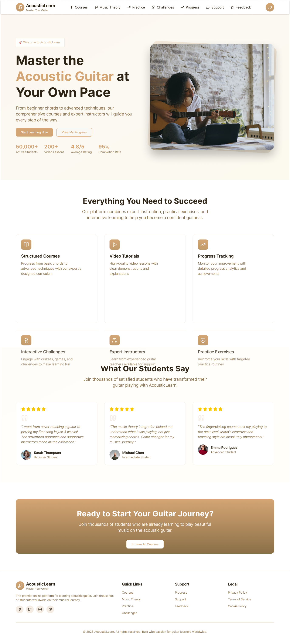This screenshot has width=290, height=644.
Task: Click the hero photo of the guitarist
Action: pos(212,97)
